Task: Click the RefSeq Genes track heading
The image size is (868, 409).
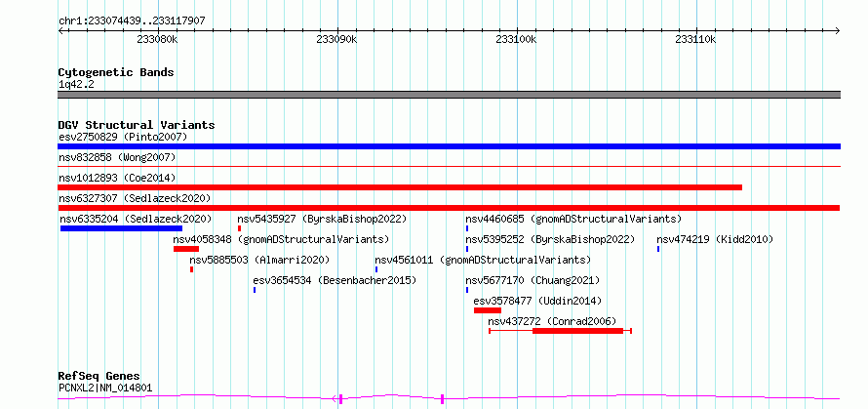Action: pos(99,377)
